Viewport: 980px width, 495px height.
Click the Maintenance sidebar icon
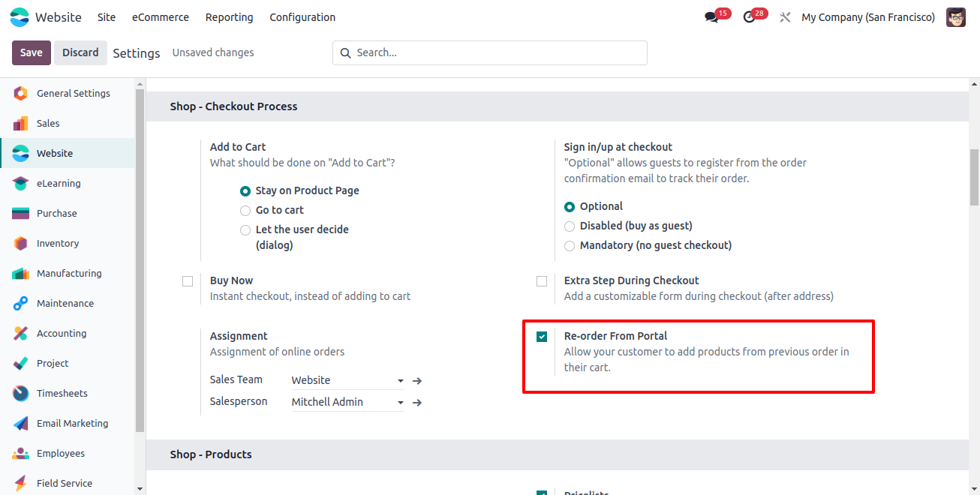coord(20,303)
